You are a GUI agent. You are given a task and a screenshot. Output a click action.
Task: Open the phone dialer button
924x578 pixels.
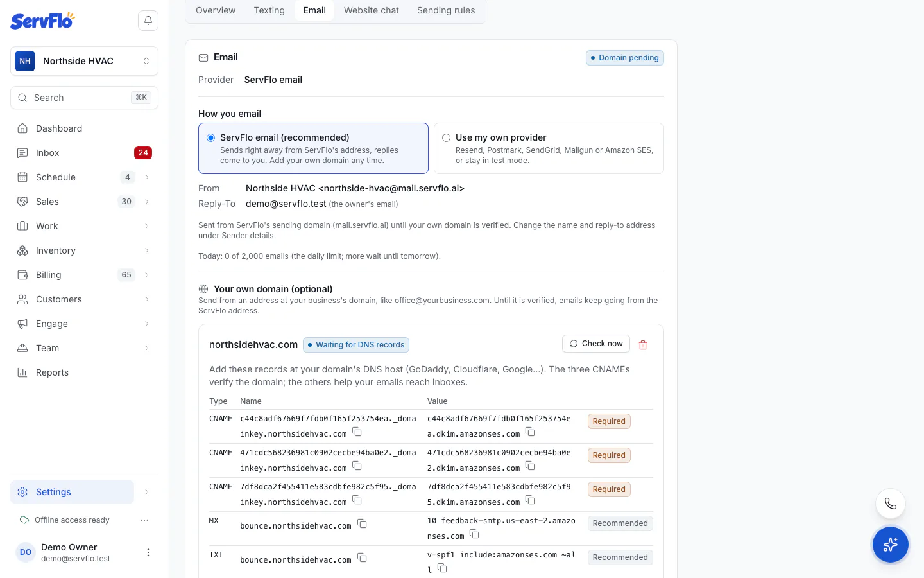pyautogui.click(x=891, y=504)
